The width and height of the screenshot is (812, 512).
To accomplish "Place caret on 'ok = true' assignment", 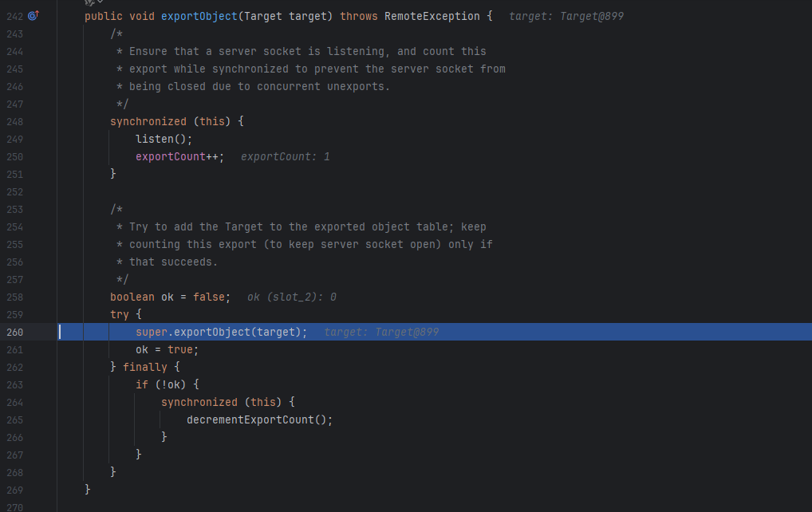I will pyautogui.click(x=164, y=350).
